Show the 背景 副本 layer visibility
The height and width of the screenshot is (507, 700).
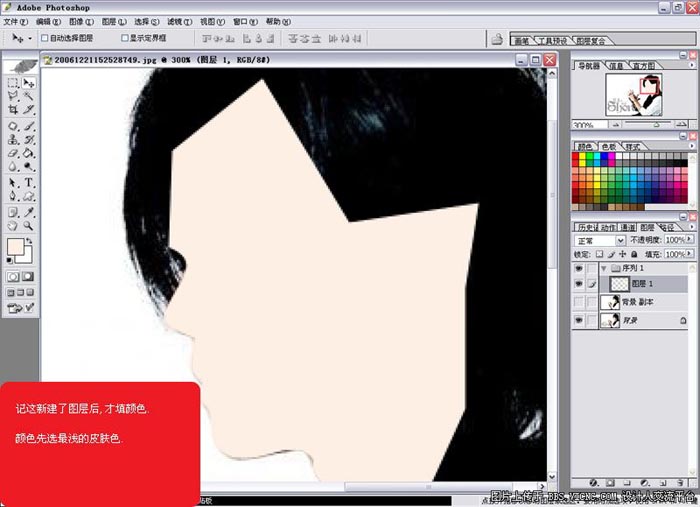(579, 302)
